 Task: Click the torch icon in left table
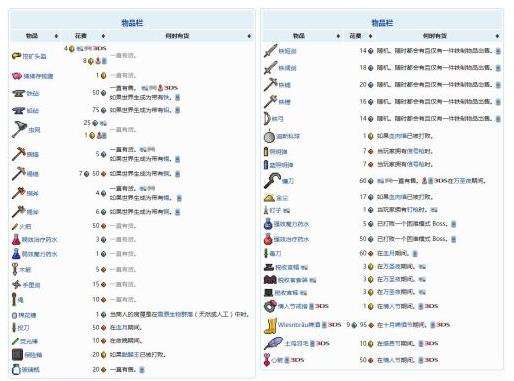(15, 226)
